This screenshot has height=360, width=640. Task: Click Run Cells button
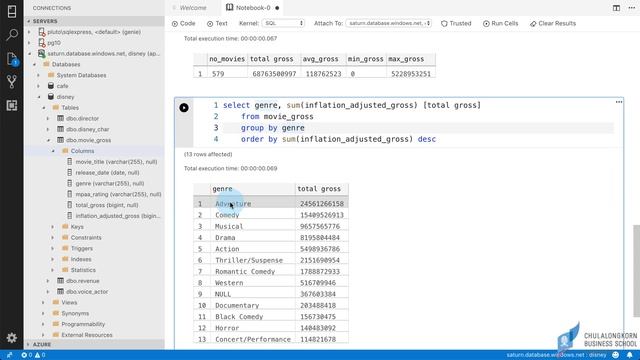coord(500,24)
